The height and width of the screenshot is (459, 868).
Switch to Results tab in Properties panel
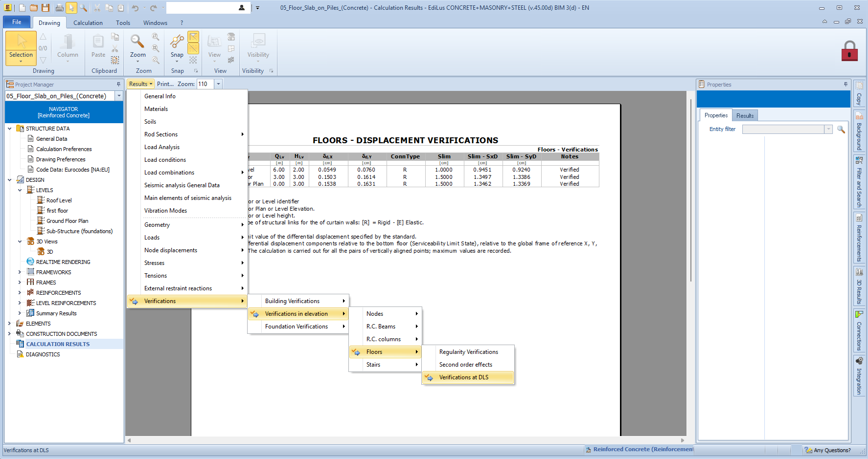point(745,116)
